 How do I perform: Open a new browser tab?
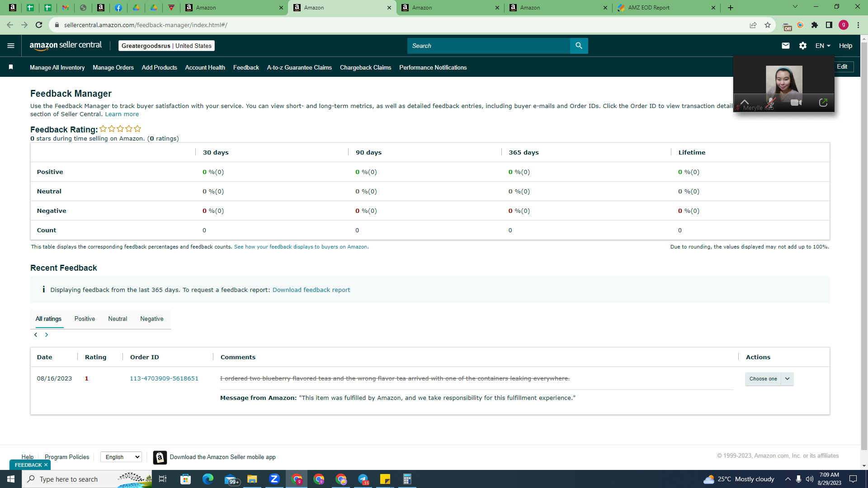click(731, 8)
